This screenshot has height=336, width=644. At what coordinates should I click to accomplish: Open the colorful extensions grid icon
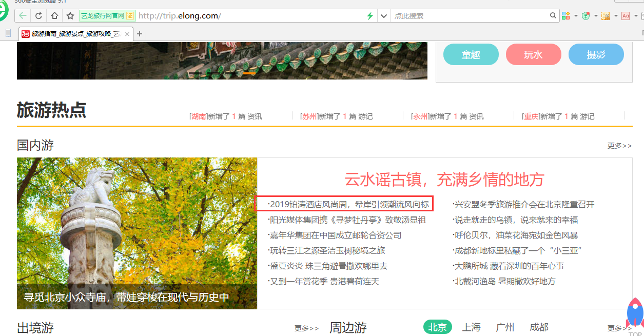[566, 16]
